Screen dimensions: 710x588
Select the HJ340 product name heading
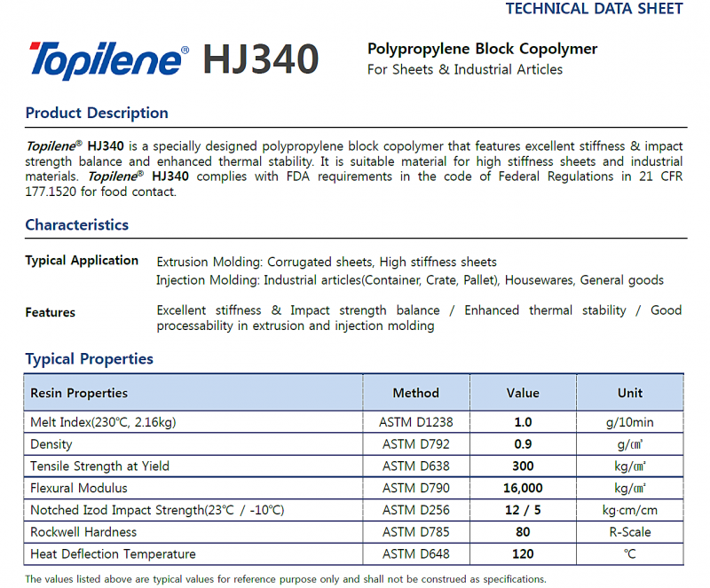click(261, 59)
